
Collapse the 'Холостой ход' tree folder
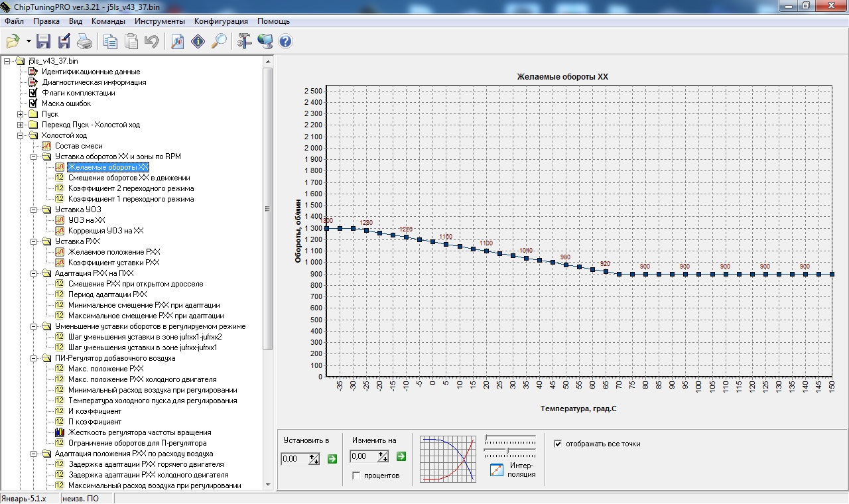tap(21, 135)
